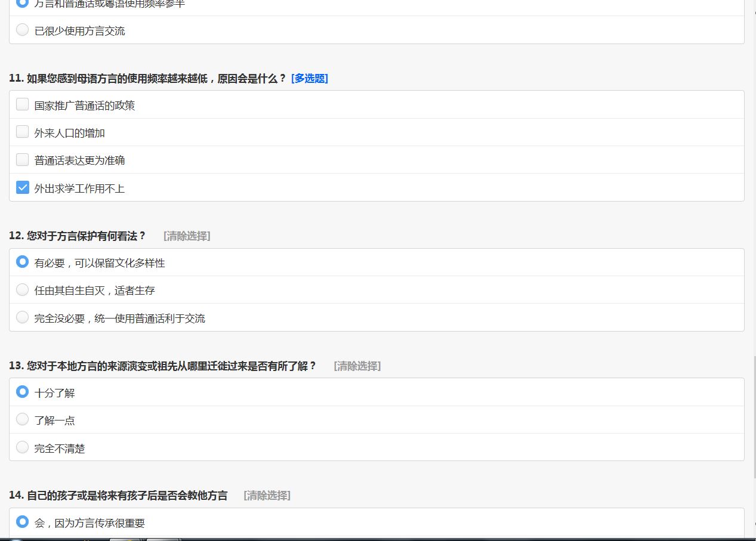Select the '十分了解' radio option

tap(23, 392)
